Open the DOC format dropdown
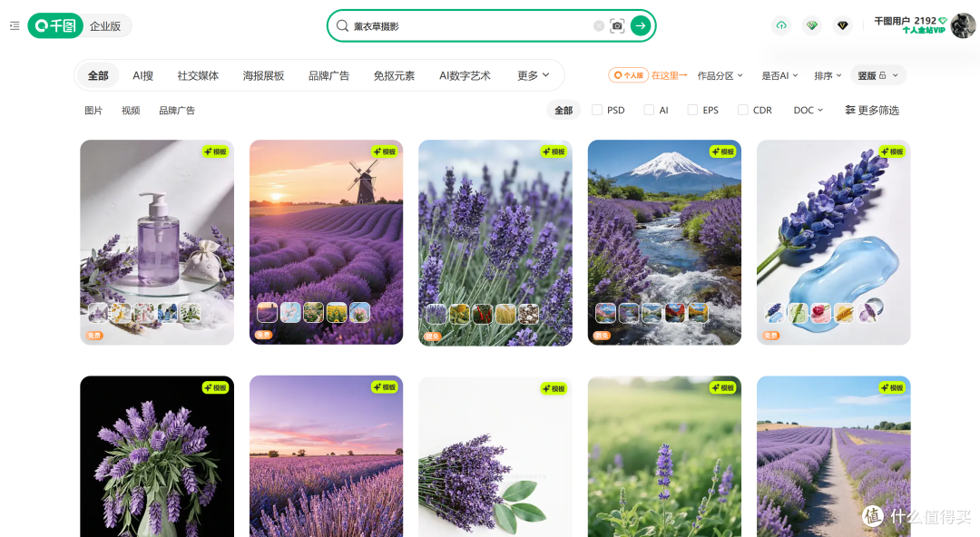Viewport: 980px width, 537px height. tap(808, 110)
